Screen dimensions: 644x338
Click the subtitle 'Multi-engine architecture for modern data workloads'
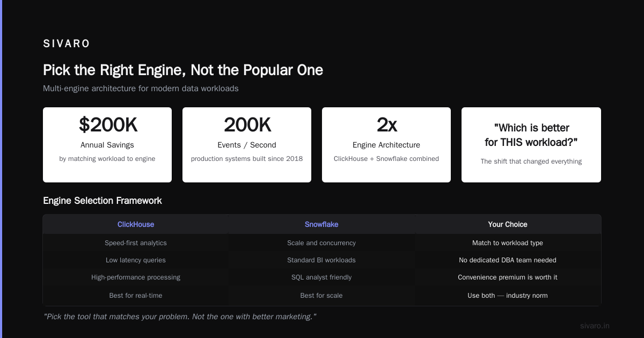[x=141, y=89]
